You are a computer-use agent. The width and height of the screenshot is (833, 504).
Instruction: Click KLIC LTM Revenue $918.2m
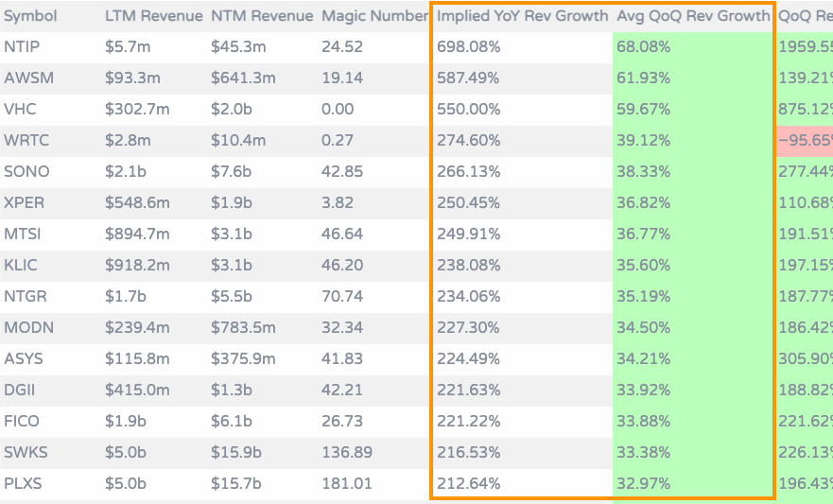coord(137,265)
